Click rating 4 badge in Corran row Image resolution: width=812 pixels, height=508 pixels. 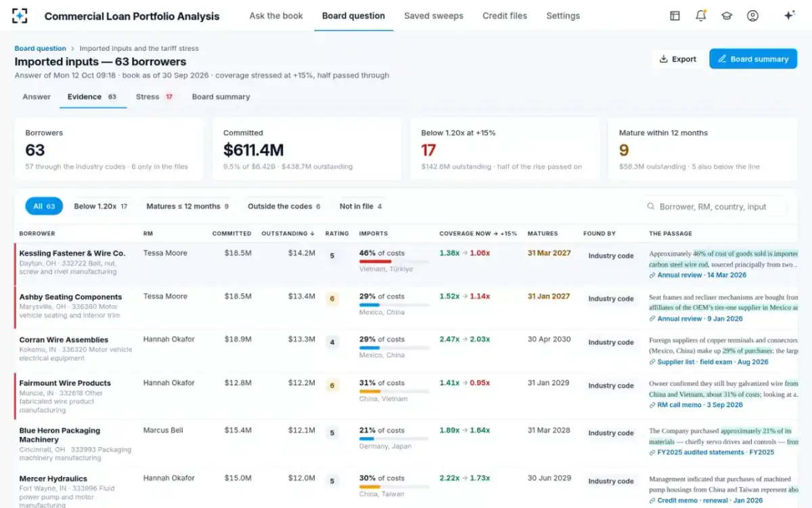(332, 343)
